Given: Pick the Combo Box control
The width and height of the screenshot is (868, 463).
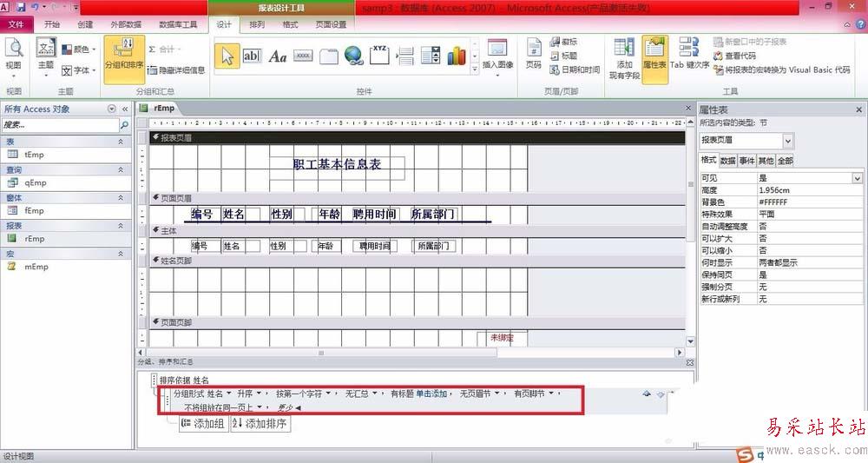Looking at the screenshot, I should (431, 56).
